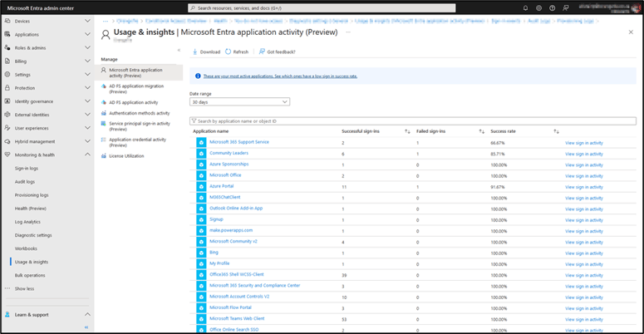The width and height of the screenshot is (644, 334).
Task: Click the Download icon in toolbar
Action: point(194,52)
